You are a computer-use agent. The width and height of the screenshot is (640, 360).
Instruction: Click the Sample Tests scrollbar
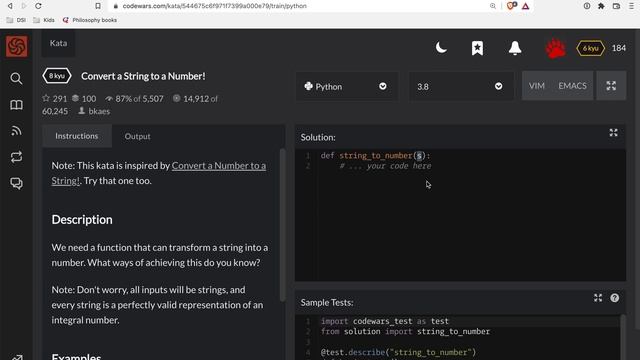click(622, 337)
